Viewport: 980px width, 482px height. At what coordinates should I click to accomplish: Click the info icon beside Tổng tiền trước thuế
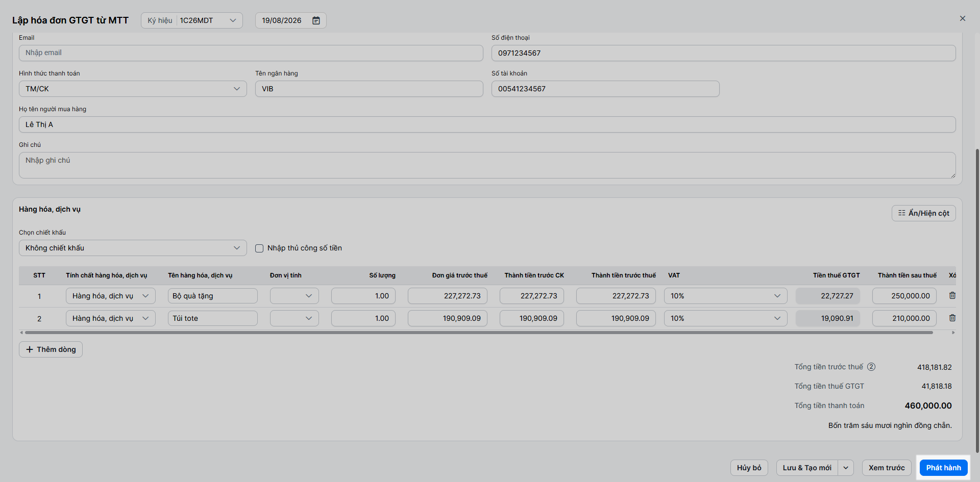(871, 367)
